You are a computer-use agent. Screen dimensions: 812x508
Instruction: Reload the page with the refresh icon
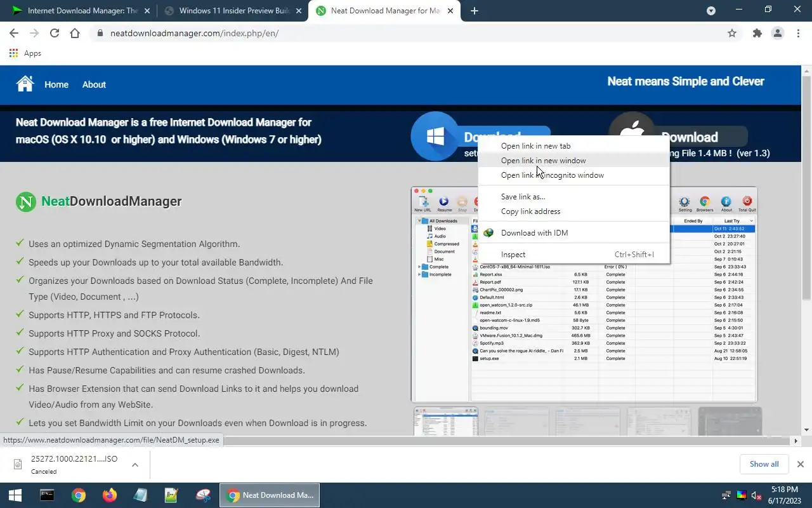tap(55, 33)
